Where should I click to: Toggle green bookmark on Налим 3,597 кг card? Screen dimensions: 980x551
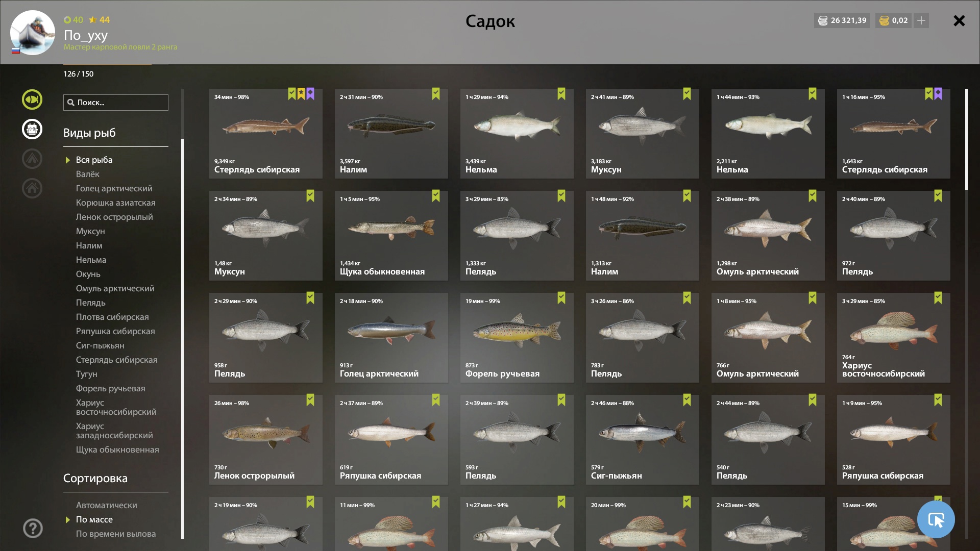436,94
